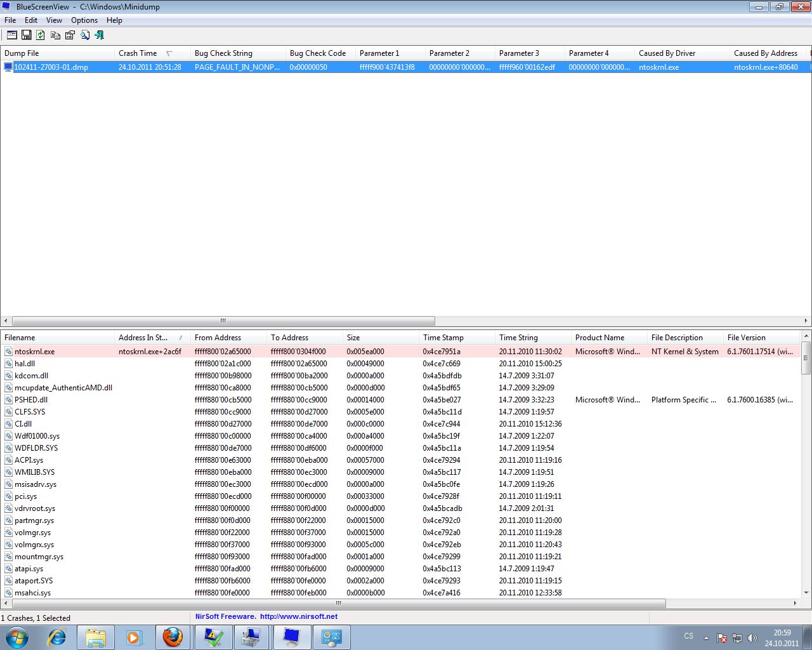Click the CS language indicator in tray
Image resolution: width=812 pixels, height=650 pixels.
pyautogui.click(x=689, y=635)
